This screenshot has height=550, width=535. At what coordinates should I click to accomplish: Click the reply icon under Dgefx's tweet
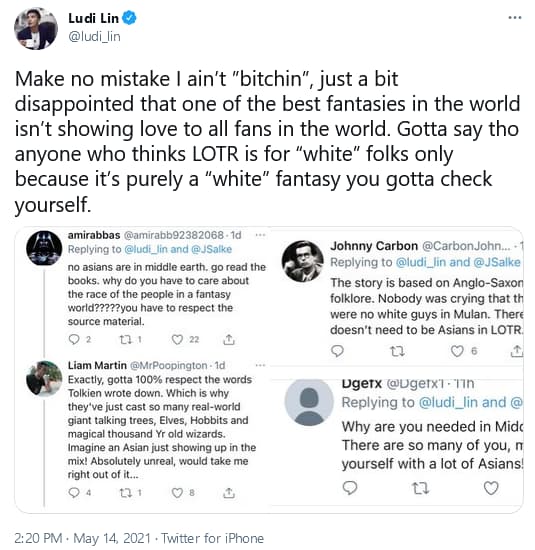(349, 488)
